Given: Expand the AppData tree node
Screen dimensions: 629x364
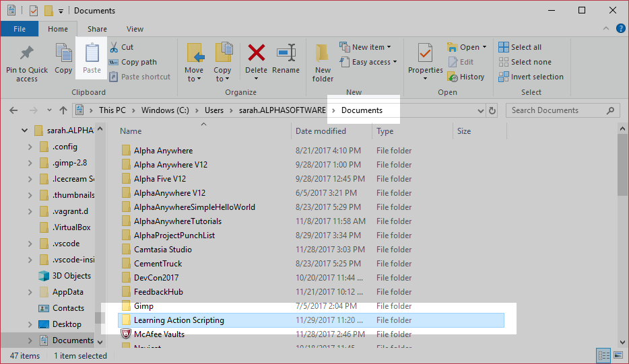Looking at the screenshot, I should 30,292.
